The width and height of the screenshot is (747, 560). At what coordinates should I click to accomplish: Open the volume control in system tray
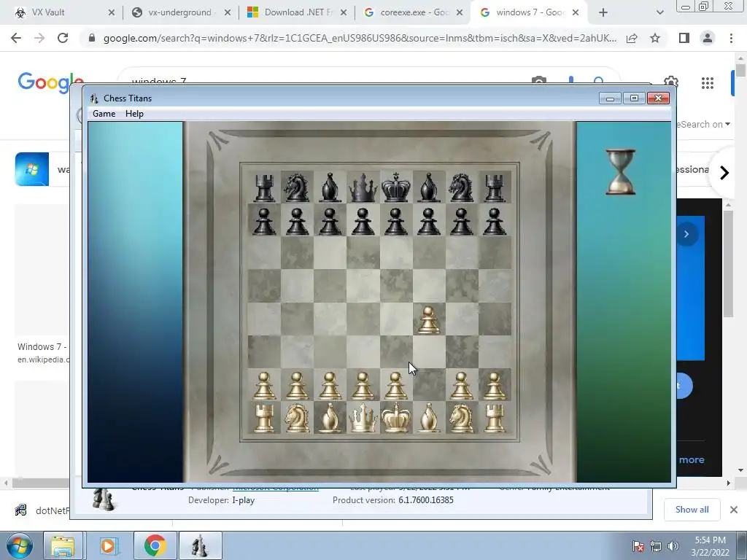tap(673, 546)
